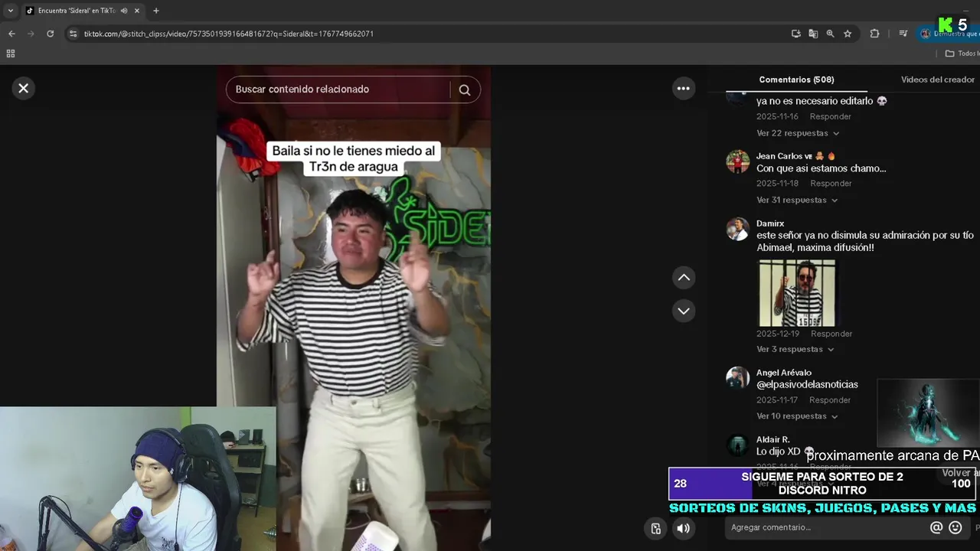Open the page zoom magnifier icon

point(830,34)
